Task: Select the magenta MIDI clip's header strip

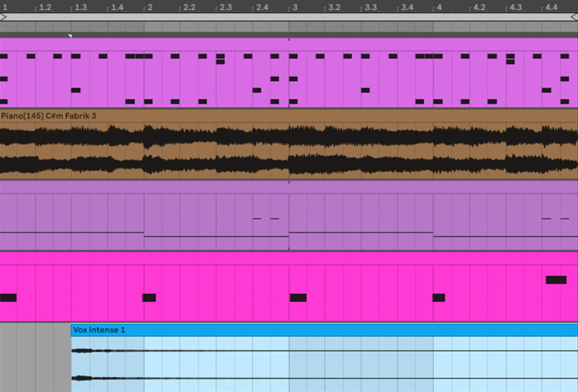Action: pos(289,258)
